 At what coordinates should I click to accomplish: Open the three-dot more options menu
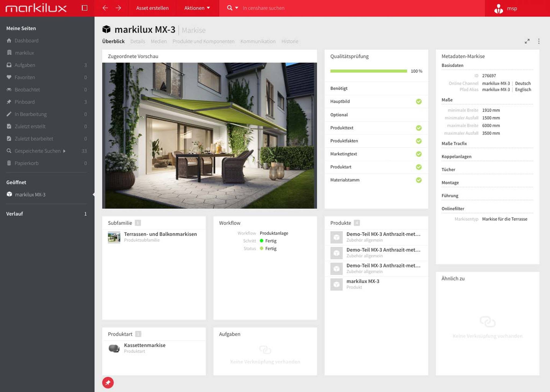[539, 41]
